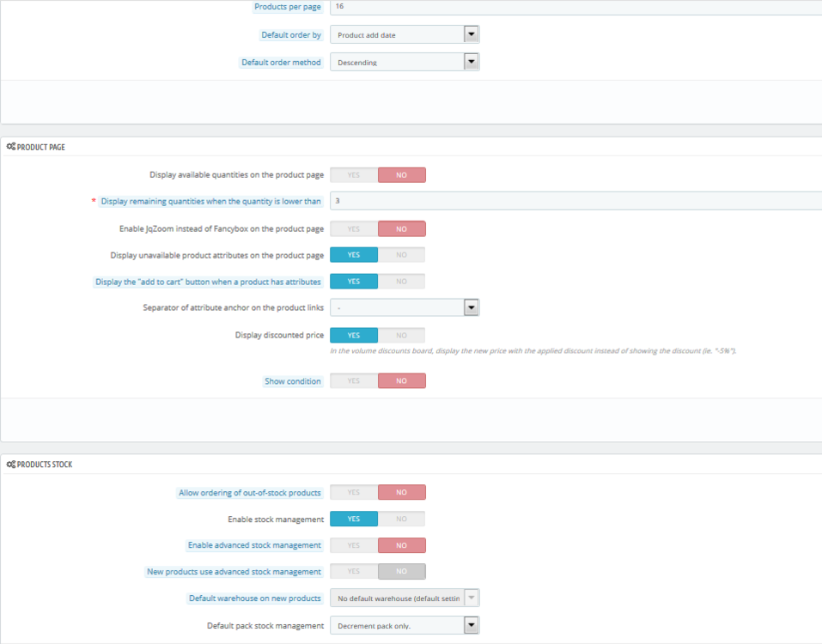Click the Products per page field
This screenshot has height=644, width=822.
pos(574,7)
